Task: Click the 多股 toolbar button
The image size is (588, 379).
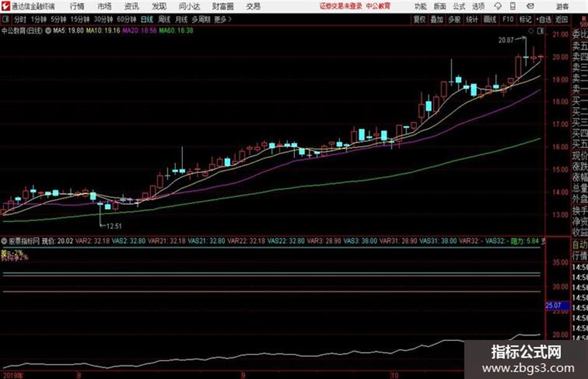Action: 454,19
